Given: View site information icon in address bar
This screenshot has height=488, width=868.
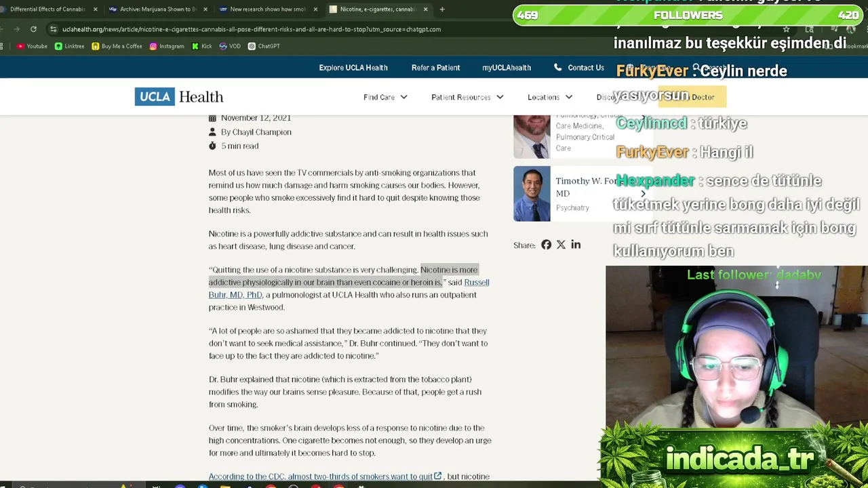Looking at the screenshot, I should [x=53, y=29].
